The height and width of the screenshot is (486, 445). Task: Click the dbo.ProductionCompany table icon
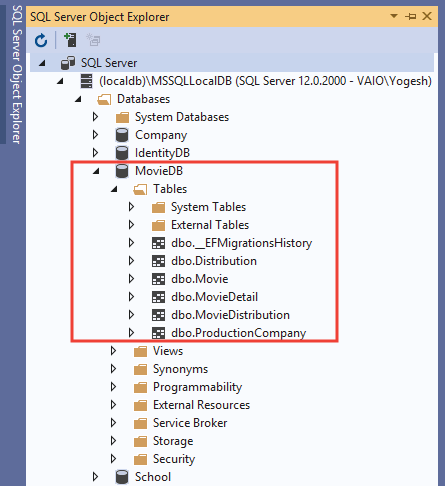(x=158, y=333)
